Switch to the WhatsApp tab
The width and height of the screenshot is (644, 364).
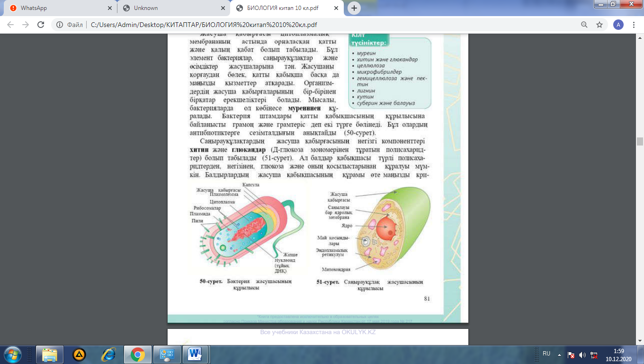(x=61, y=8)
